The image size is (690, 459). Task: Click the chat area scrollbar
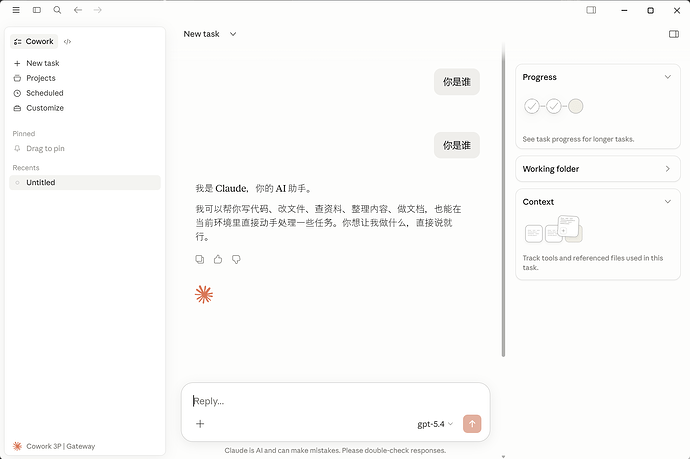[503, 200]
